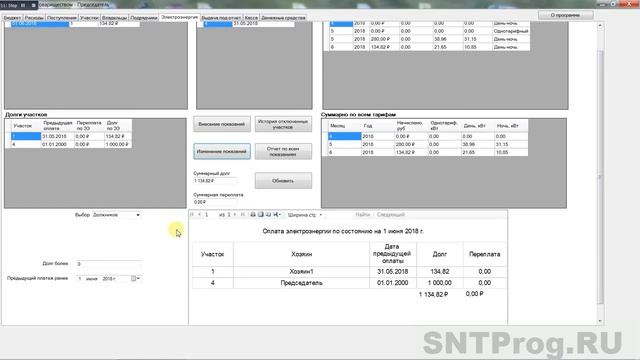
Task: Click 'Одноставочный' cell in top right table
Action: 511,31
